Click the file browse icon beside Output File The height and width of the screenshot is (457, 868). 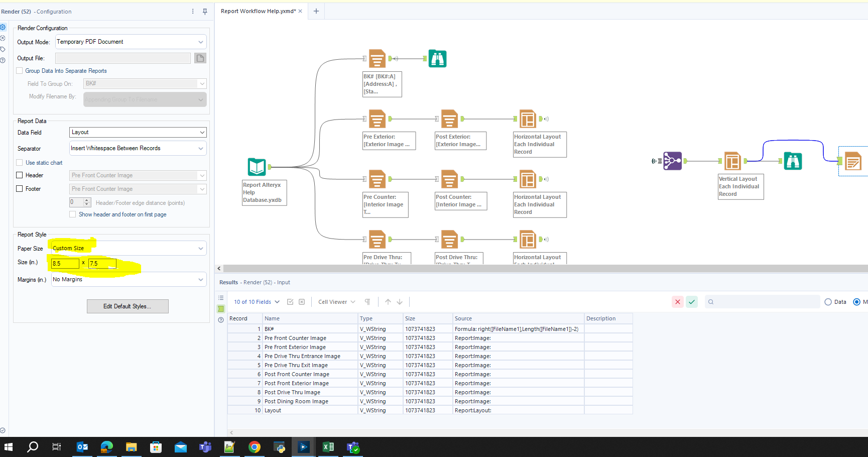[200, 58]
